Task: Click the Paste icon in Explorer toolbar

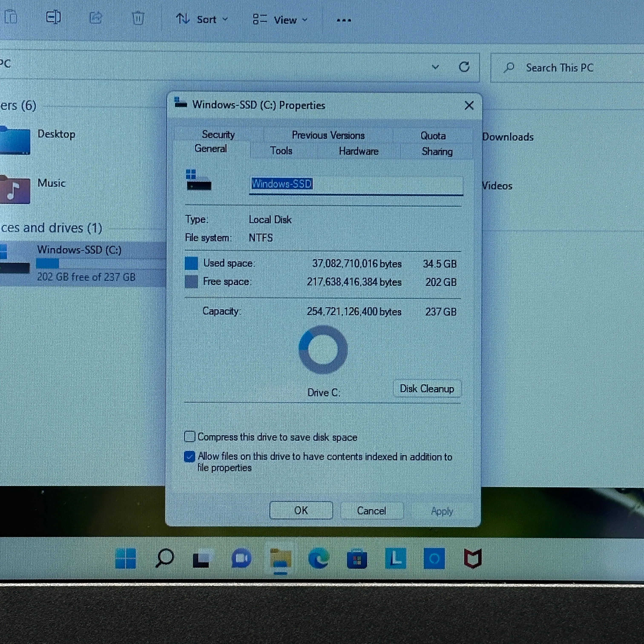Action: 11,17
